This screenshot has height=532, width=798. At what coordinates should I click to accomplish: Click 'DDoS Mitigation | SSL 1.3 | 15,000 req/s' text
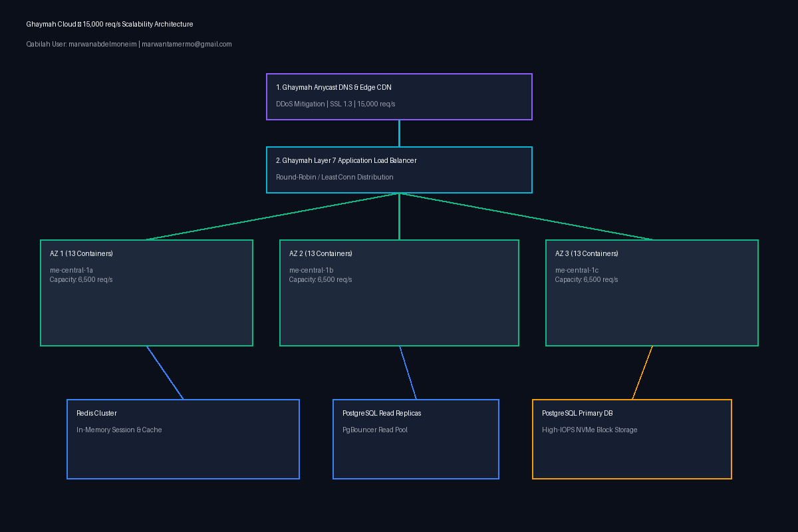coord(336,104)
